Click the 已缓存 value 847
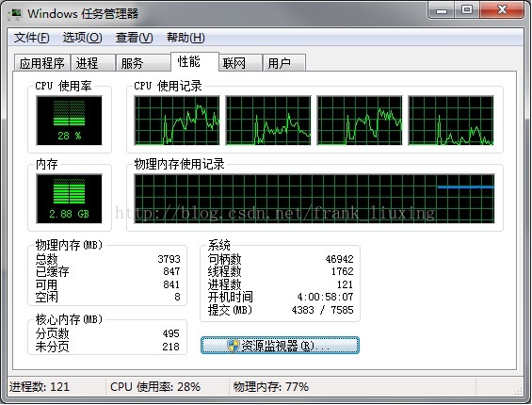The width and height of the screenshot is (532, 405). [x=171, y=271]
